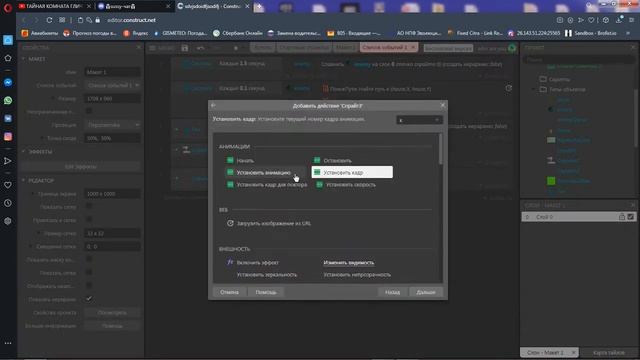Select the 'Включить эффект' action

253,262
